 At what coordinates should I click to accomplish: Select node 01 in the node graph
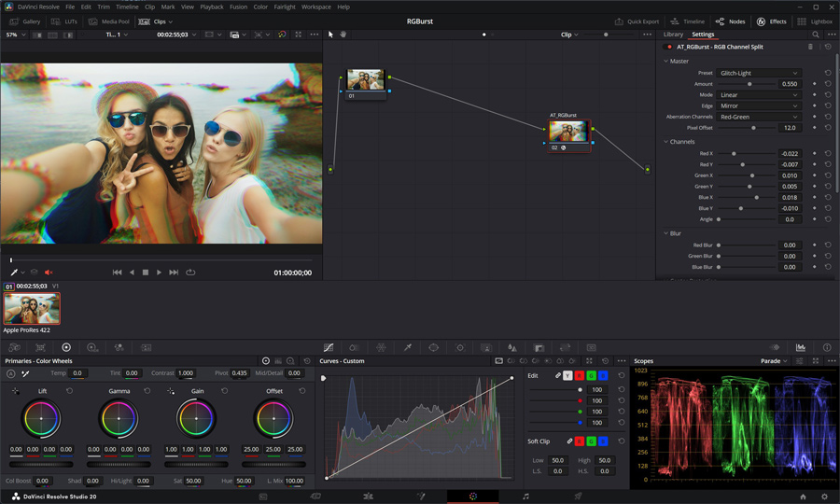click(x=365, y=84)
